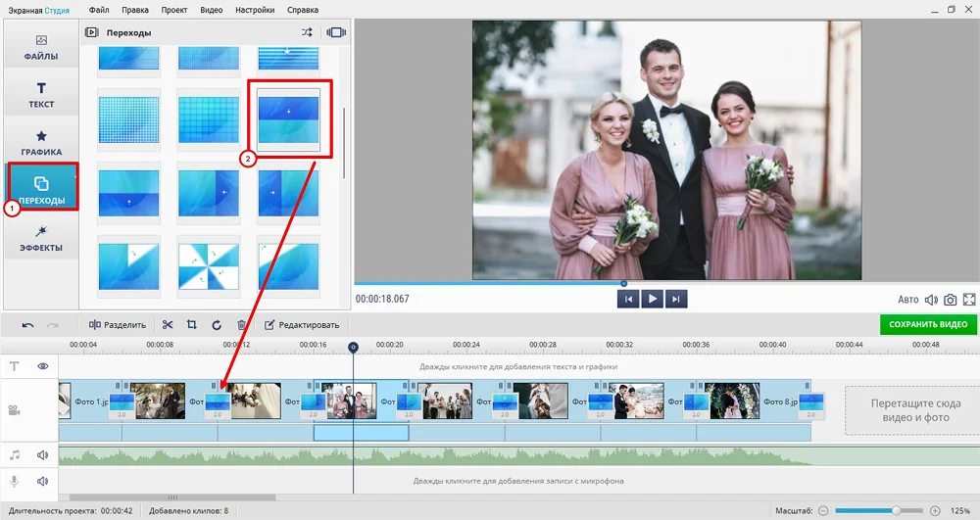
Task: Click the Масштаб zoom slider handle
Action: (896, 511)
